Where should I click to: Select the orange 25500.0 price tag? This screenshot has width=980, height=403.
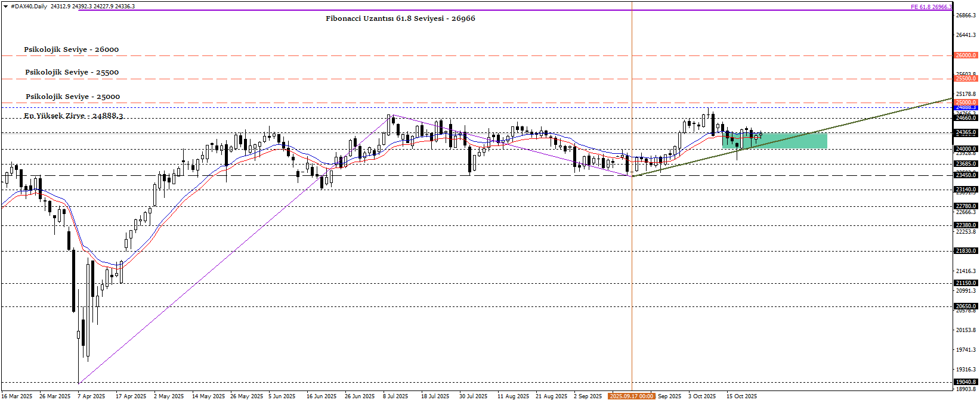coord(966,79)
